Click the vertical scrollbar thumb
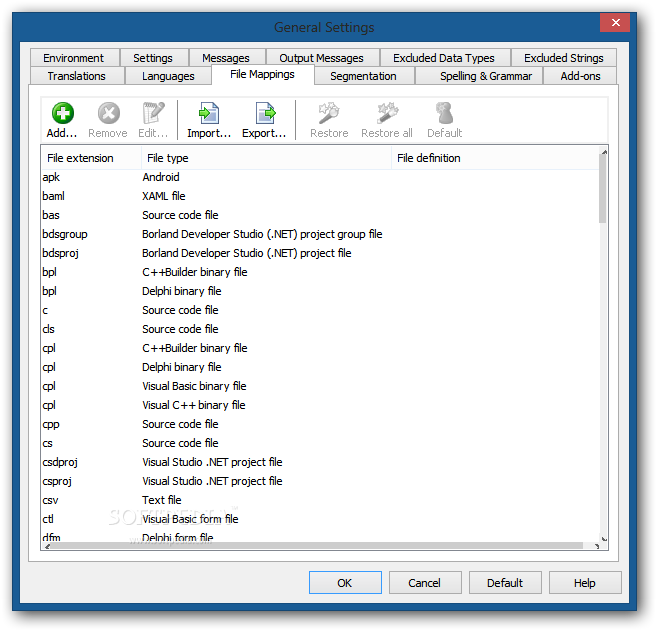 click(603, 190)
